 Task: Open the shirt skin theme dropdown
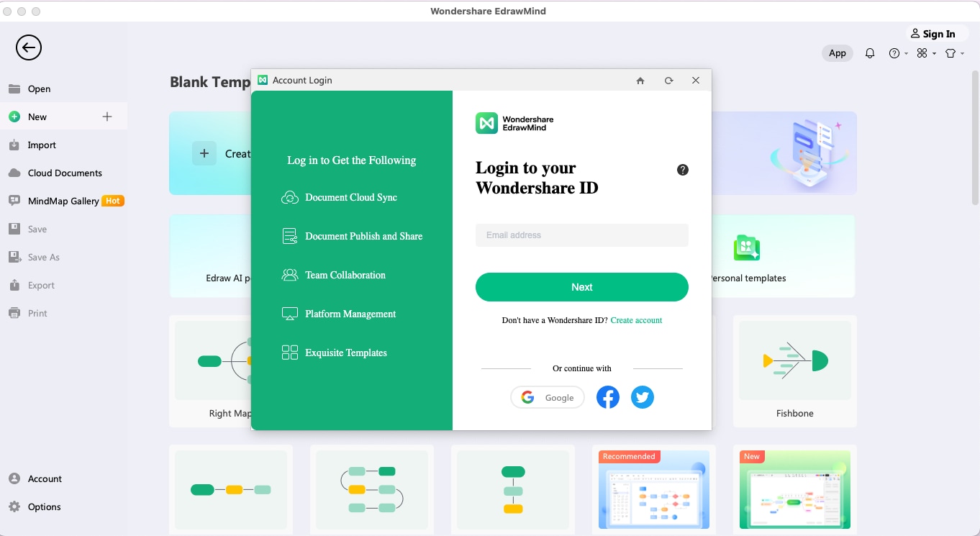point(954,53)
